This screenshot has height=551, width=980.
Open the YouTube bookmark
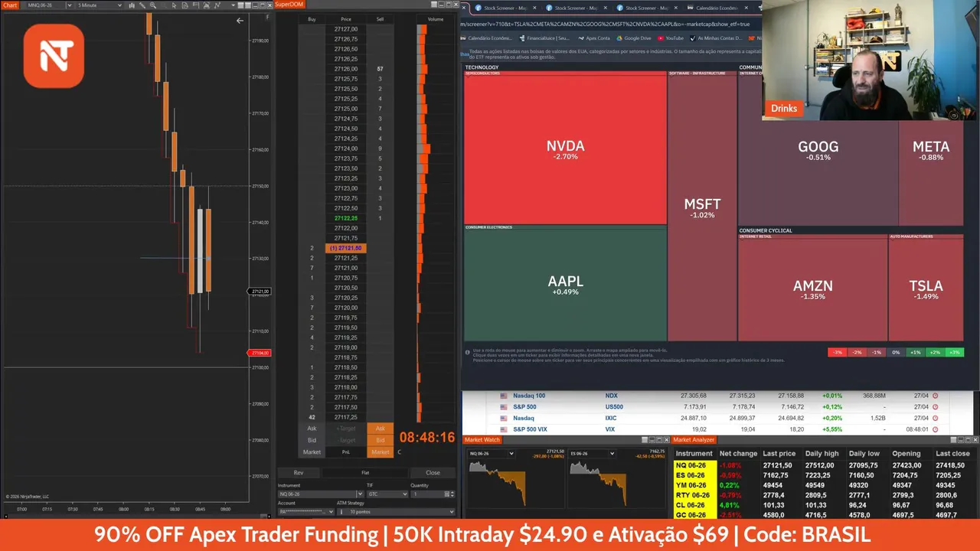[670, 37]
